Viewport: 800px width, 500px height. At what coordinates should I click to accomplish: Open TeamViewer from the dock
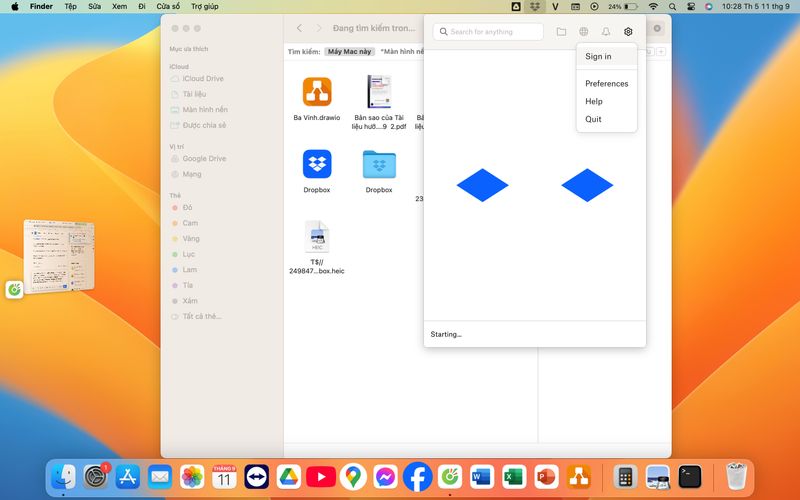click(256, 477)
